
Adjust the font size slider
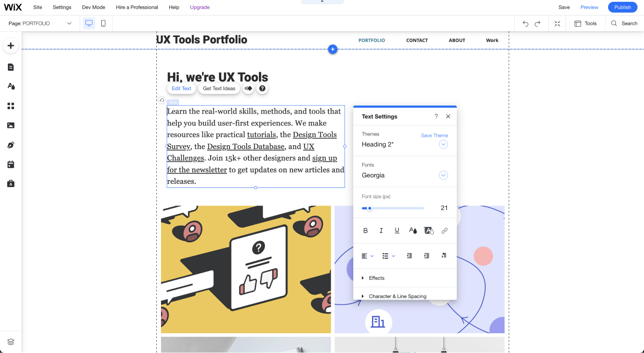click(393, 208)
